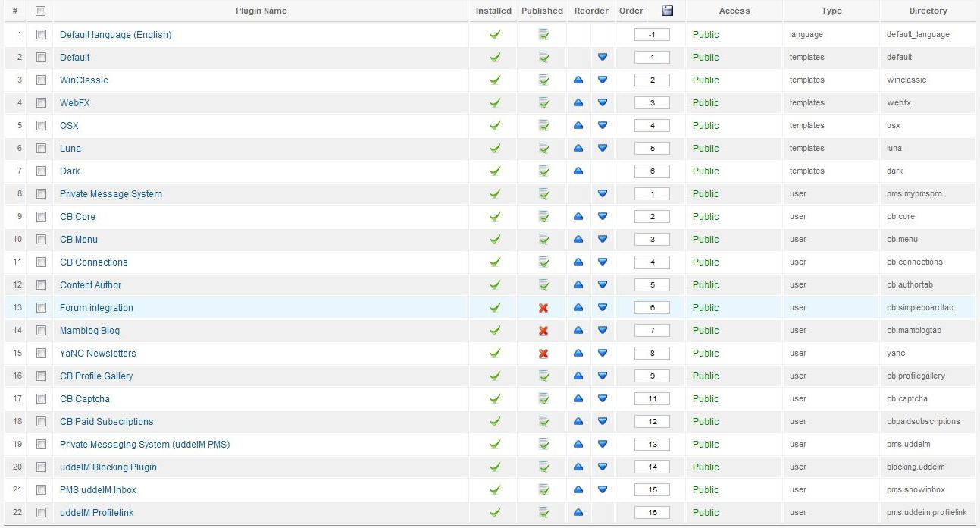
Task: Move CB Connections down in order
Action: coord(603,262)
